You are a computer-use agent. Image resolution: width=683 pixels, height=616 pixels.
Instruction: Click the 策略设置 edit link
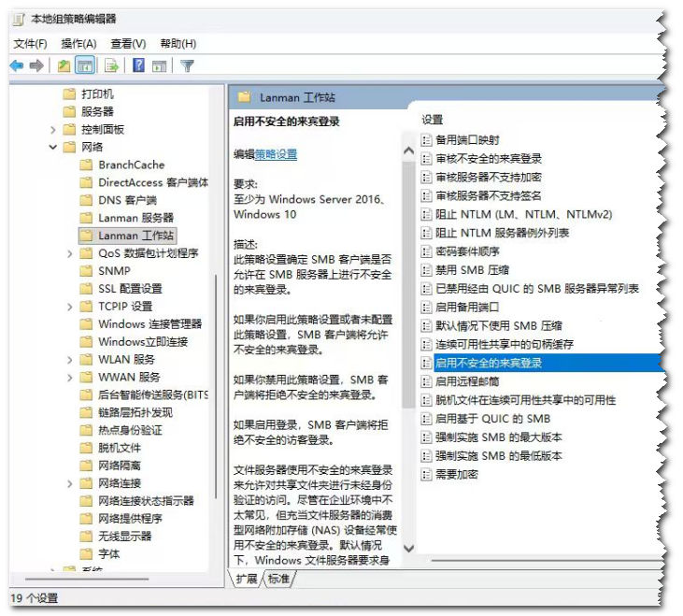coord(276,154)
